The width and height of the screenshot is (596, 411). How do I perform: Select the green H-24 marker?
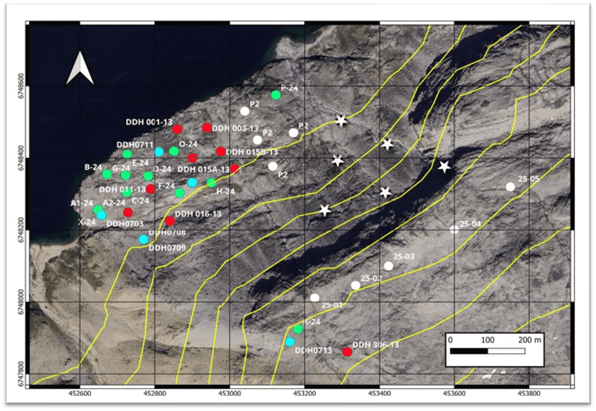pyautogui.click(x=211, y=183)
